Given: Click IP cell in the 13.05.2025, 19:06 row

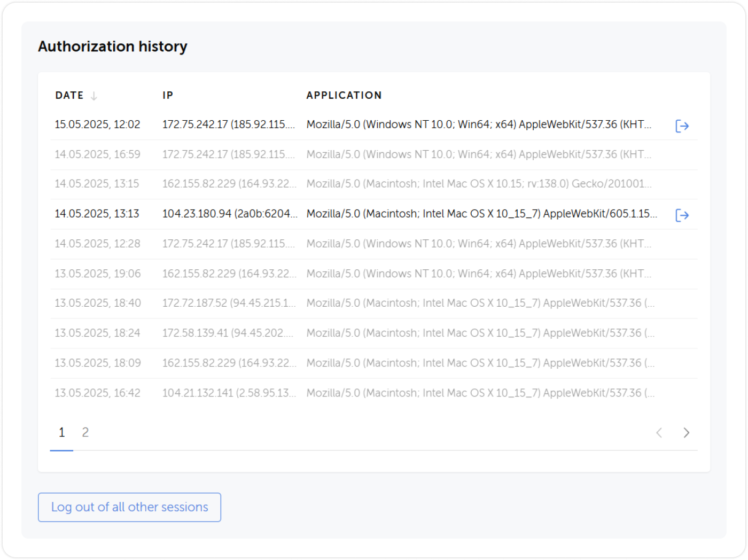Looking at the screenshot, I should (x=229, y=274).
